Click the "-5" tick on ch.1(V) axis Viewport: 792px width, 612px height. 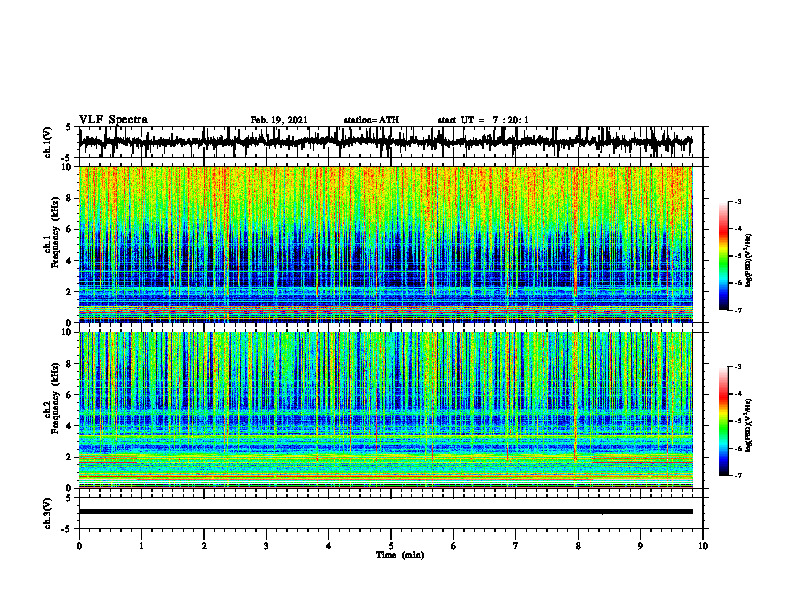[67, 158]
